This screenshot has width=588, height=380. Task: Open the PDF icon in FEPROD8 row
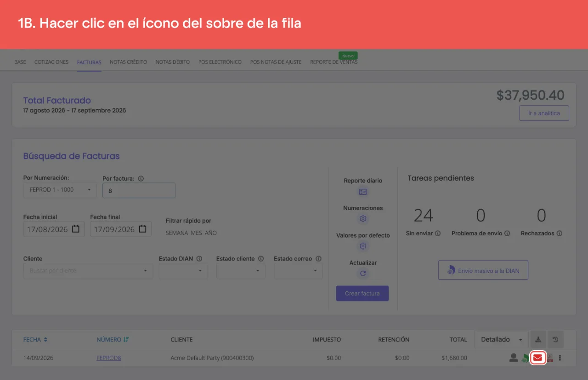549,358
